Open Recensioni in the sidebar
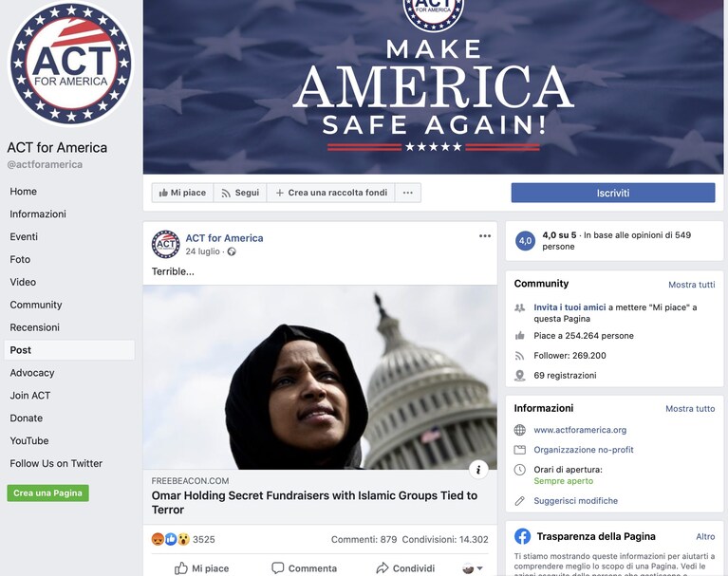Image resolution: width=728 pixels, height=576 pixels. coord(35,327)
